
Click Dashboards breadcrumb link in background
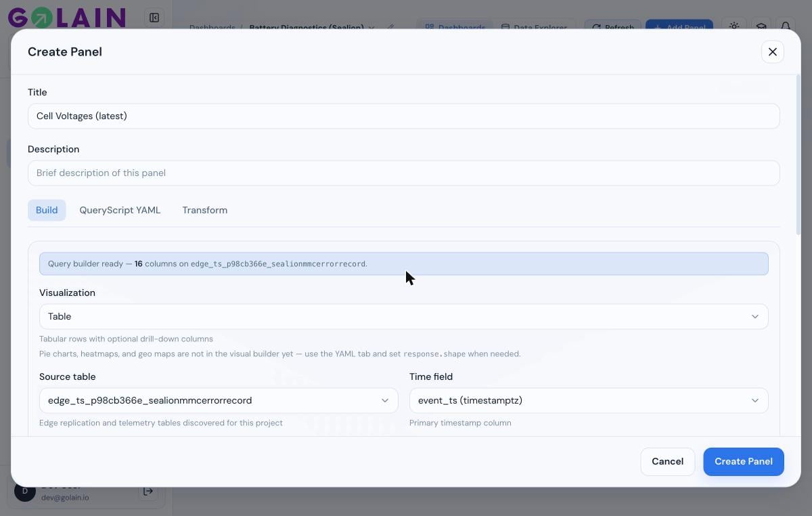tap(212, 28)
